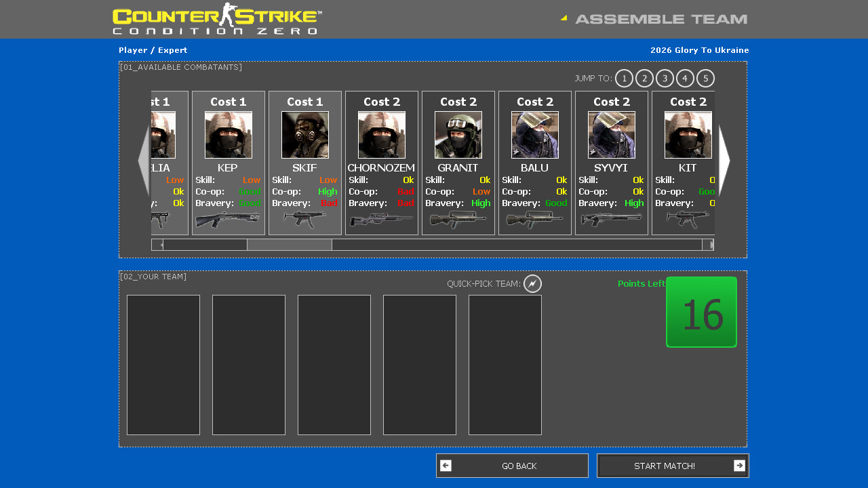
Task: Select SYVYI's weapon icon
Action: (611, 220)
